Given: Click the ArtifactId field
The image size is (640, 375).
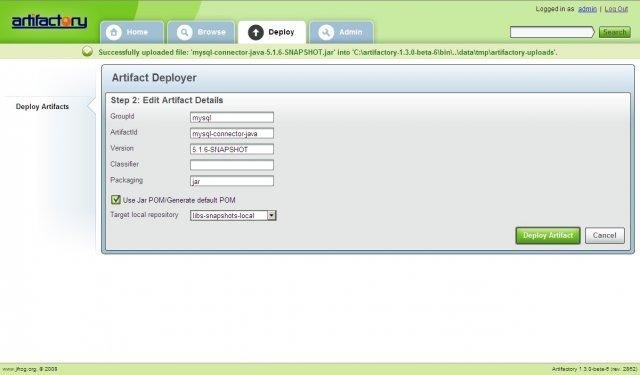Looking at the screenshot, I should (x=232, y=133).
